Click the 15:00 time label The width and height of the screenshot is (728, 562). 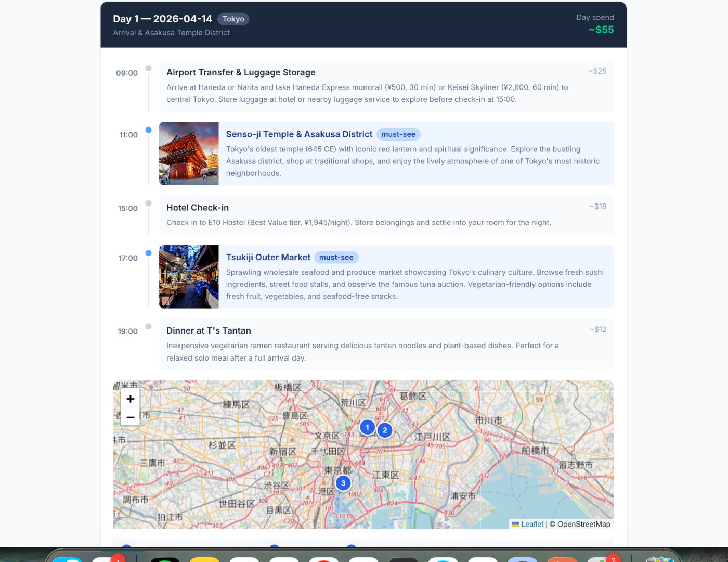128,208
